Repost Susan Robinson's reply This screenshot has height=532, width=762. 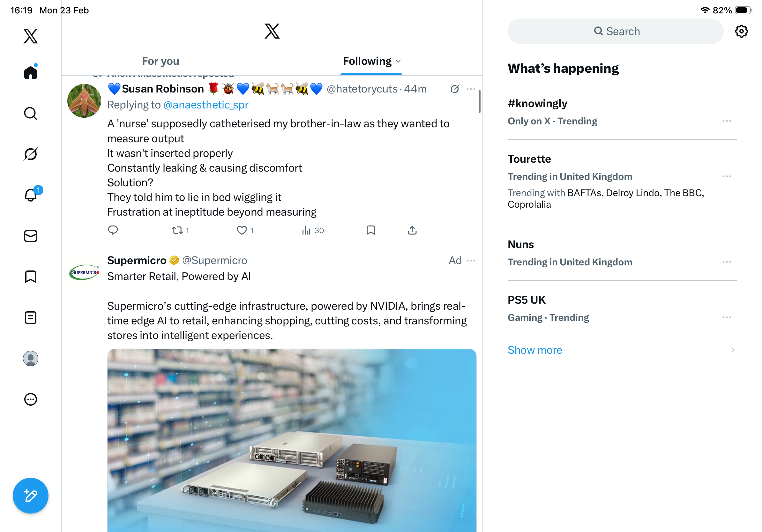point(177,230)
